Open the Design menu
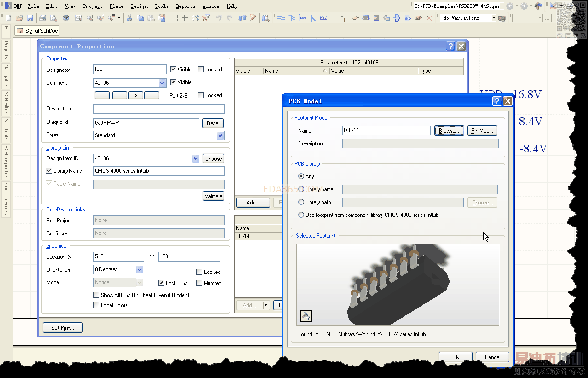The image size is (588, 378). click(139, 6)
